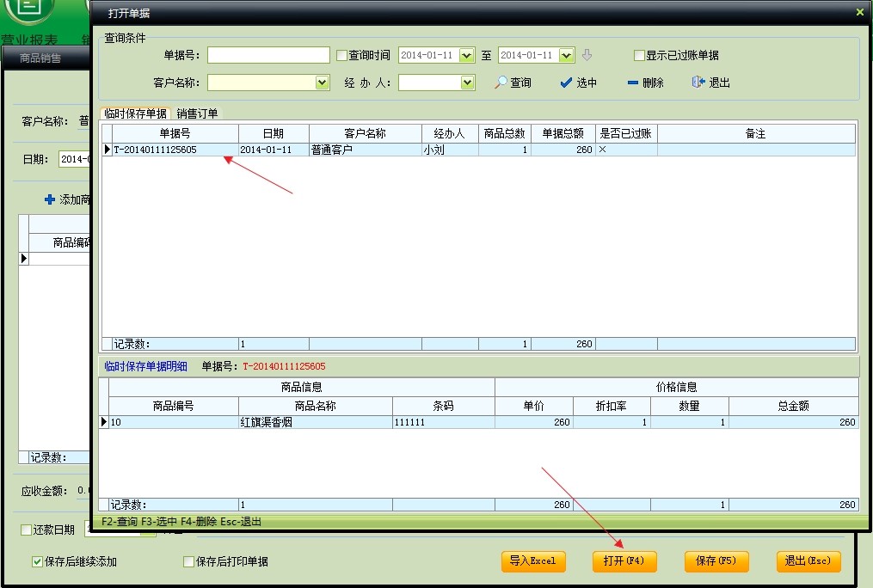Click the gray down-arrow icon after the date range
The height and width of the screenshot is (588, 873).
[x=587, y=55]
